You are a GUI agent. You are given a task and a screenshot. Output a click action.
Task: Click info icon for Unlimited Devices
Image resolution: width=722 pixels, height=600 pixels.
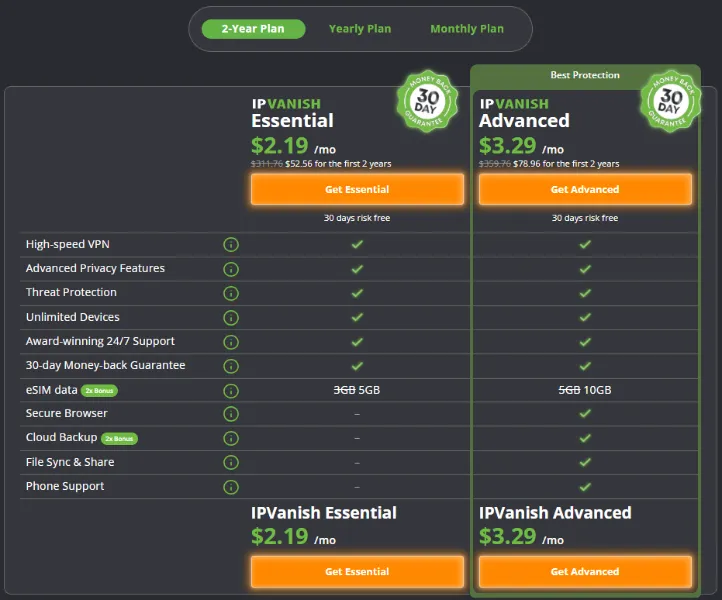[231, 317]
